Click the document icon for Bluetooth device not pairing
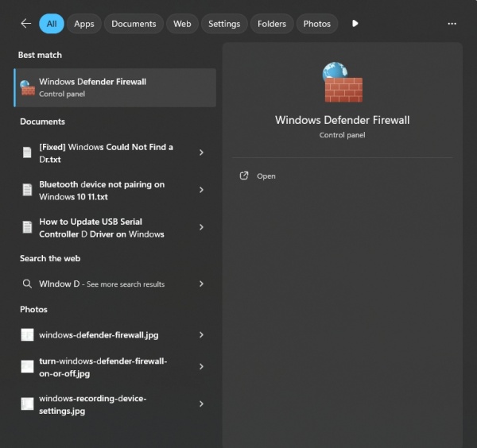 point(27,190)
